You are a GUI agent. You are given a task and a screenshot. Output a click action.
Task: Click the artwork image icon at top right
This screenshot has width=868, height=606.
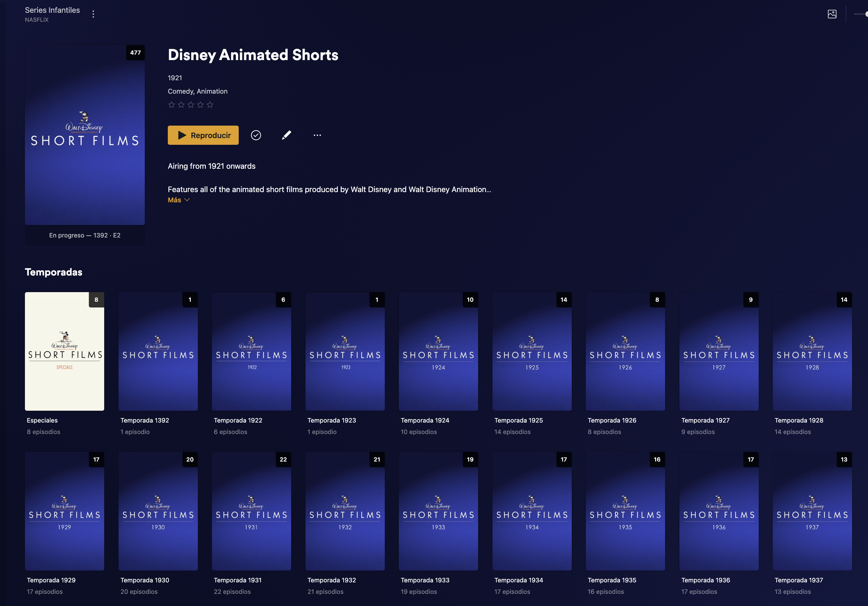click(x=832, y=14)
